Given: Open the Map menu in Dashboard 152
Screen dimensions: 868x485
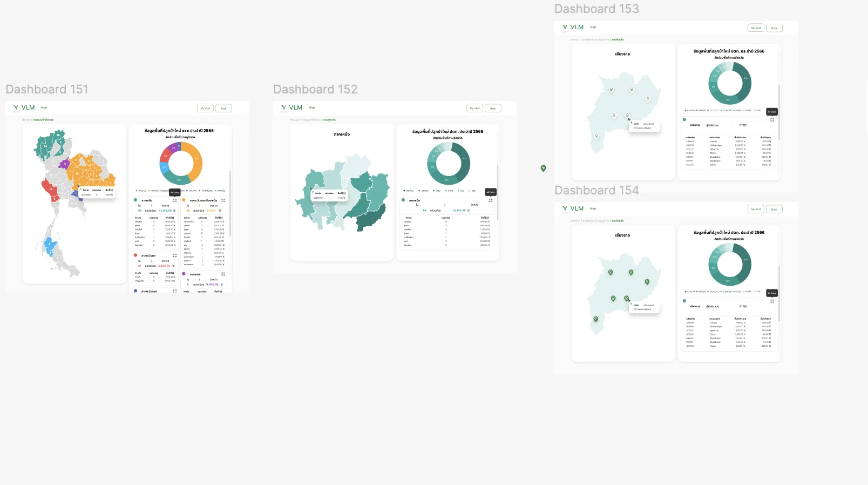Looking at the screenshot, I should click(x=311, y=107).
